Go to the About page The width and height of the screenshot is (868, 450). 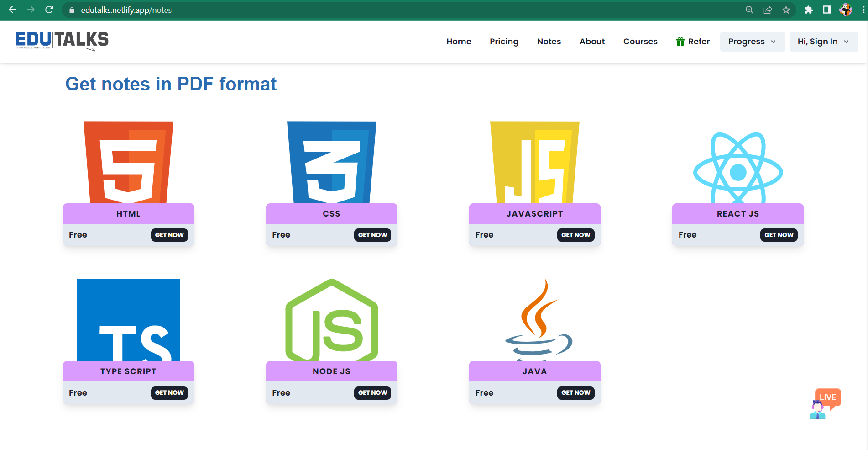(592, 42)
